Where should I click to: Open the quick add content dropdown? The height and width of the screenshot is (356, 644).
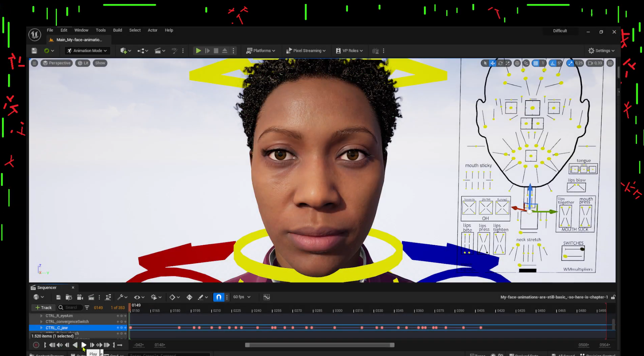point(126,51)
